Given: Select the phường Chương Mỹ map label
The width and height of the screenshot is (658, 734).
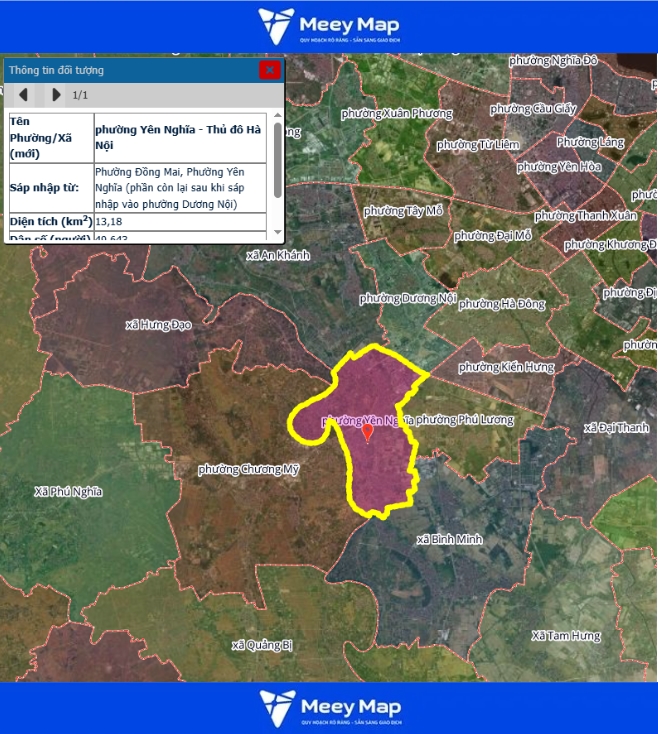Looking at the screenshot, I should pos(249,469).
